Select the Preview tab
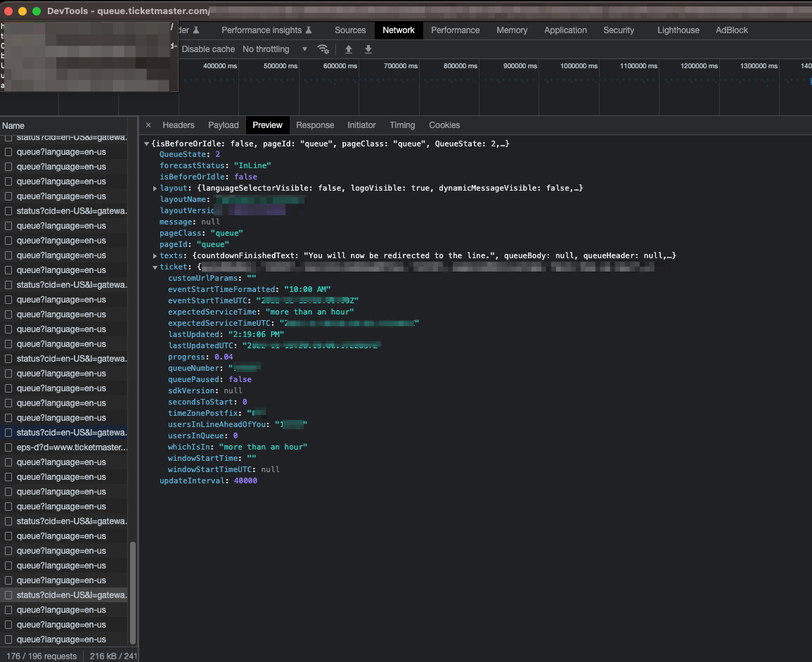Viewport: 812px width, 662px height. click(267, 125)
